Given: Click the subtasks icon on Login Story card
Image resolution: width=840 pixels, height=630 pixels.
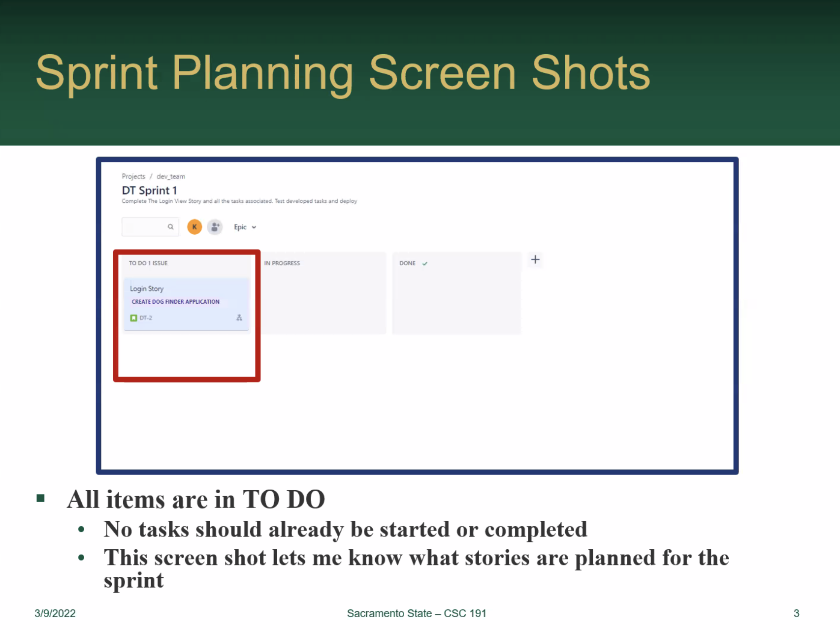Looking at the screenshot, I should click(239, 317).
